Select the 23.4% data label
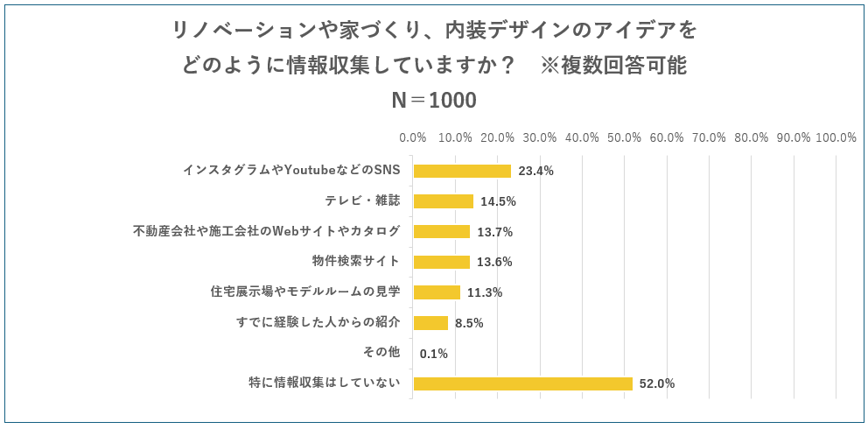Viewport: 868px width, 429px height. click(535, 171)
